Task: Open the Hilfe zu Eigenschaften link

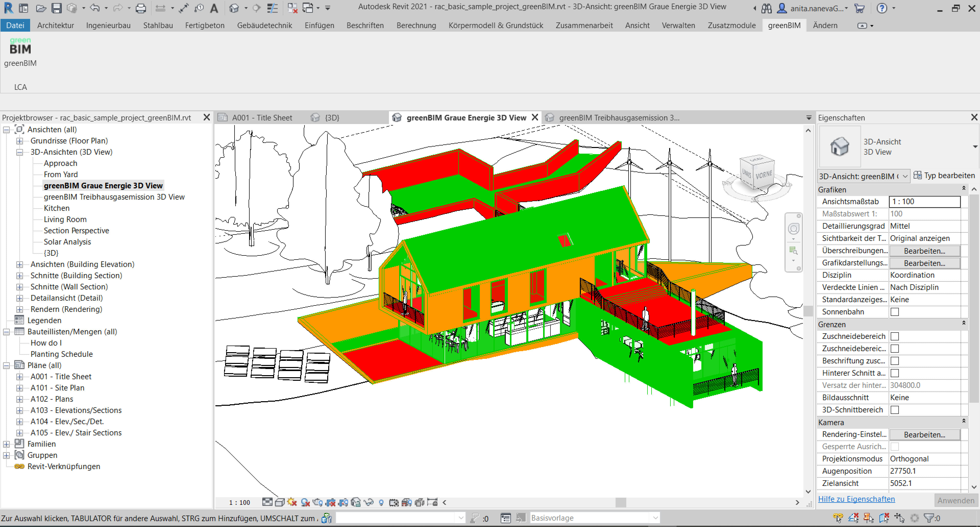Action: point(856,499)
